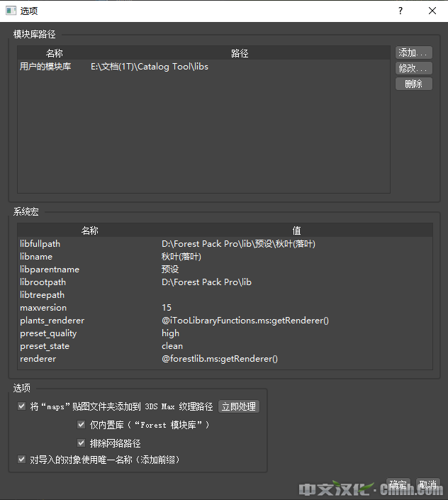
Task: Click the 修改... button
Action: [413, 69]
